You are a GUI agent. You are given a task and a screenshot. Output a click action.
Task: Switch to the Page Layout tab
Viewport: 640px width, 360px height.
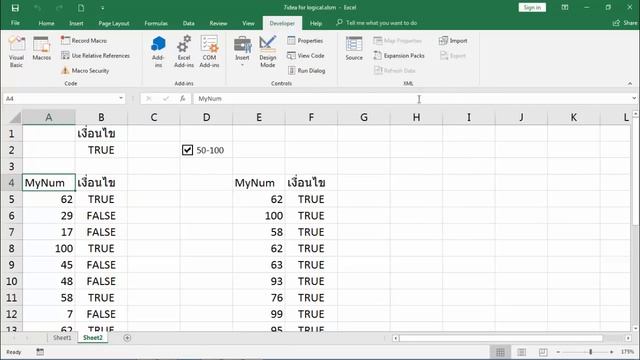[114, 23]
